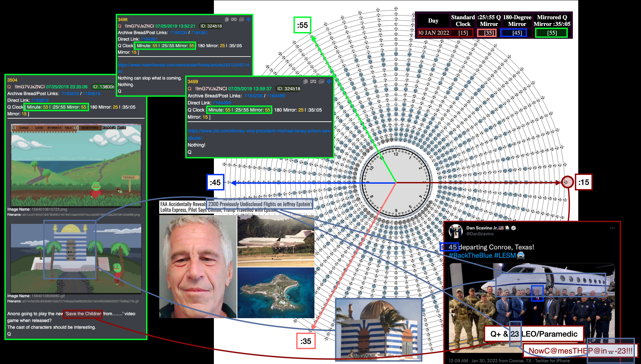
Task: Click the airplane on runway photo
Action: point(276,241)
